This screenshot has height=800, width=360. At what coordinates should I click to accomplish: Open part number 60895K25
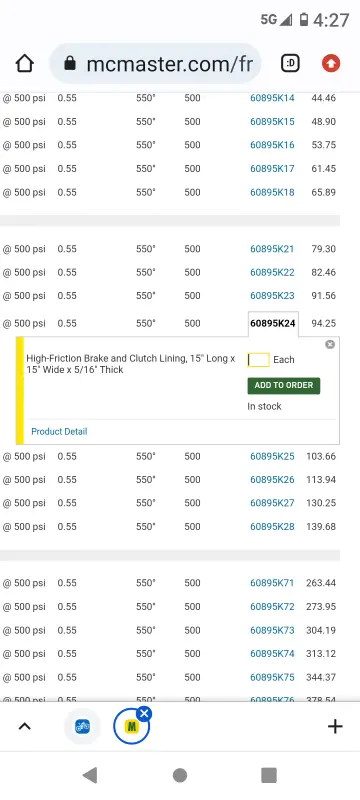pyautogui.click(x=272, y=456)
